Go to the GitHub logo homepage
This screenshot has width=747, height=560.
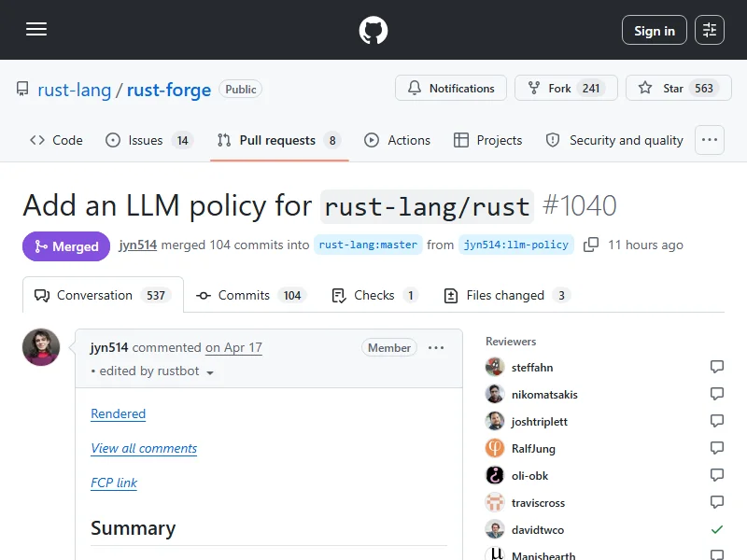pyautogui.click(x=373, y=30)
